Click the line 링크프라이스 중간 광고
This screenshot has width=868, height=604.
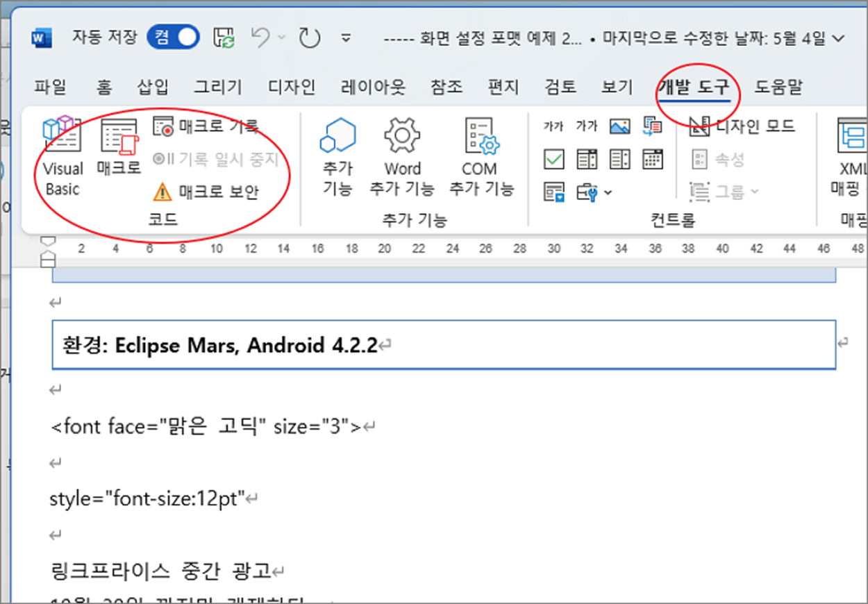161,571
